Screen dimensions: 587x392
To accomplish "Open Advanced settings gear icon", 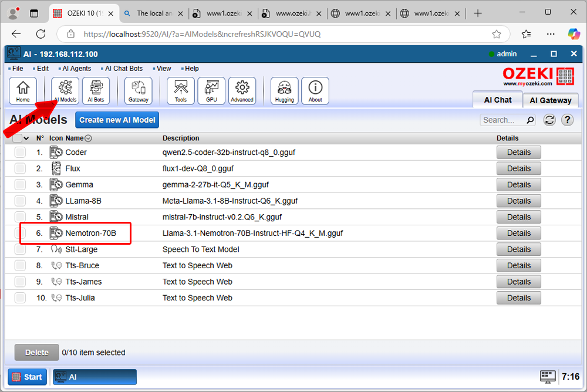I will pos(242,91).
